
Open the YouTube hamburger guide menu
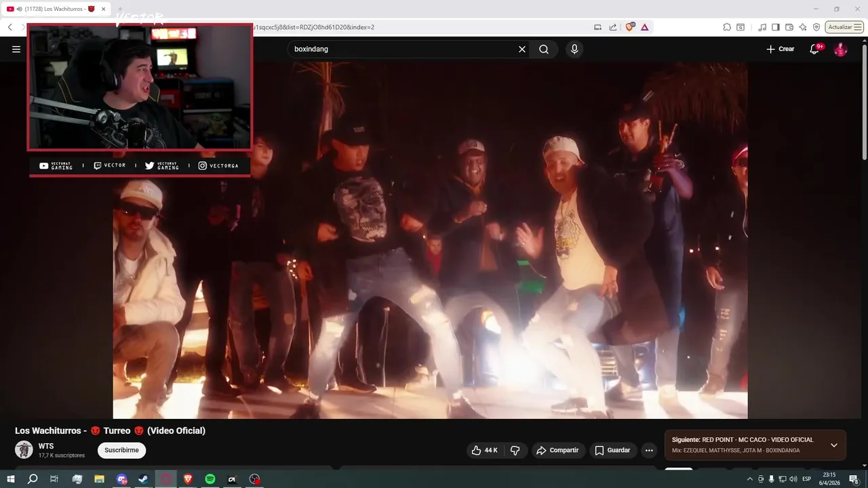point(16,49)
